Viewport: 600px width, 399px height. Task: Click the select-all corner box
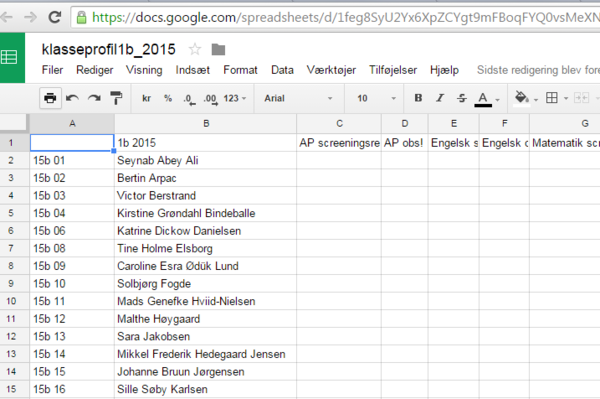(x=13, y=123)
